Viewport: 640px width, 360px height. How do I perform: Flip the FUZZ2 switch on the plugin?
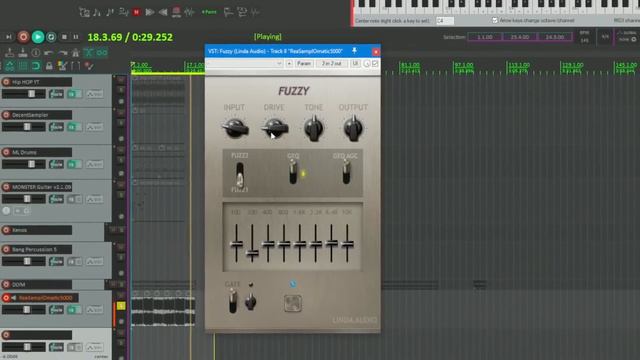click(240, 175)
